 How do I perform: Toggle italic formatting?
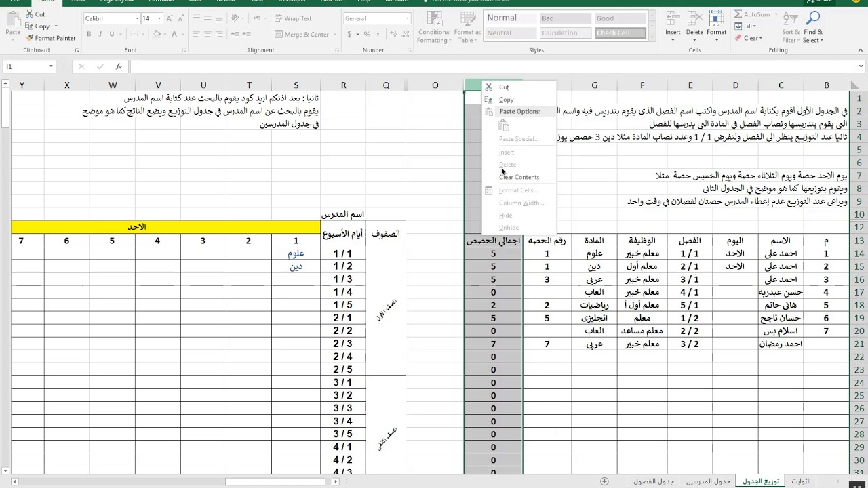(x=100, y=34)
